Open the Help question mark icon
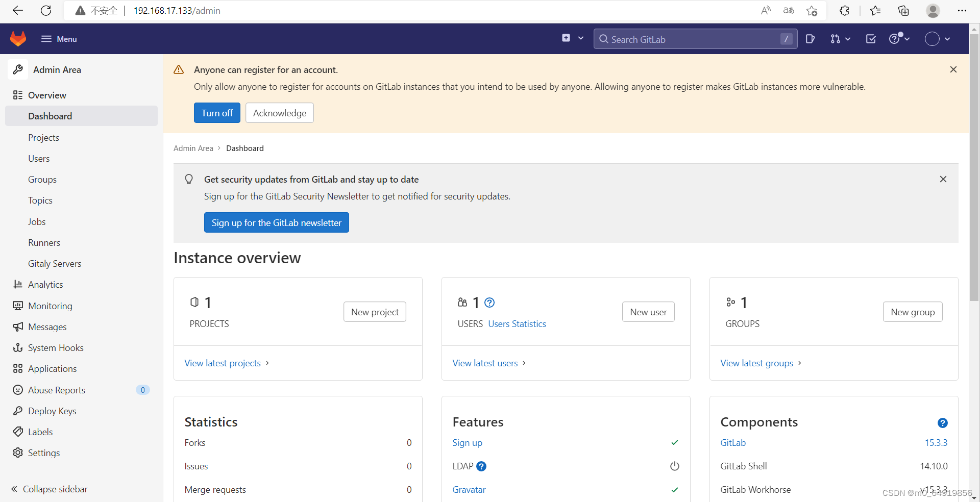Image resolution: width=980 pixels, height=502 pixels. coord(894,39)
